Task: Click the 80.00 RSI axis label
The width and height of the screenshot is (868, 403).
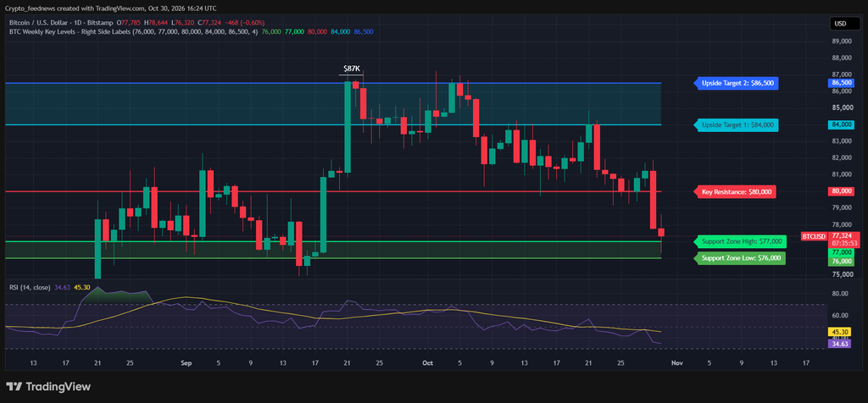Action: [841, 294]
